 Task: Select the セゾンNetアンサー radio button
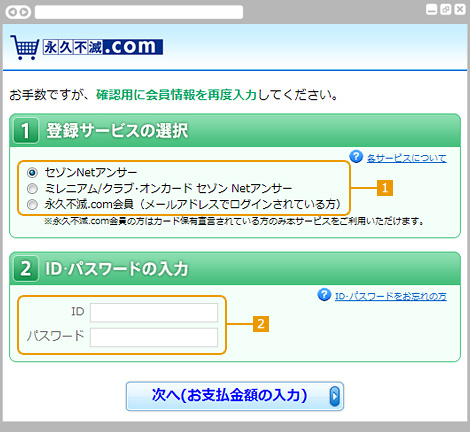(x=32, y=172)
